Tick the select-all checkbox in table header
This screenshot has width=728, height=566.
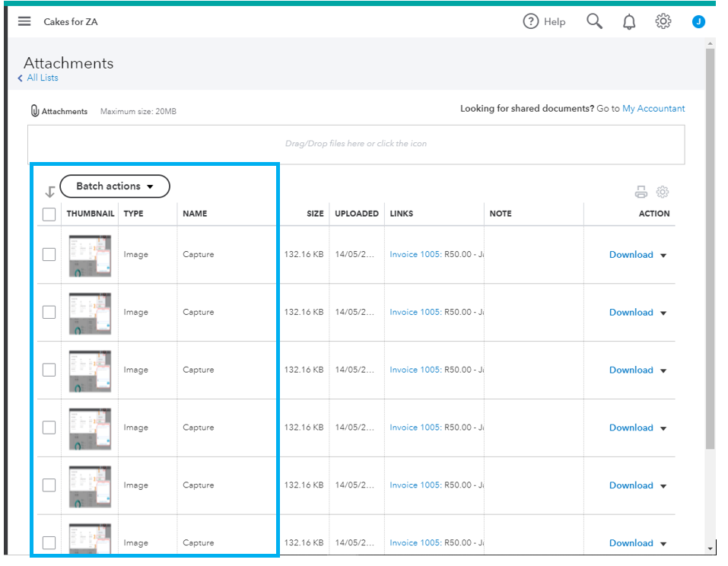[49, 214]
